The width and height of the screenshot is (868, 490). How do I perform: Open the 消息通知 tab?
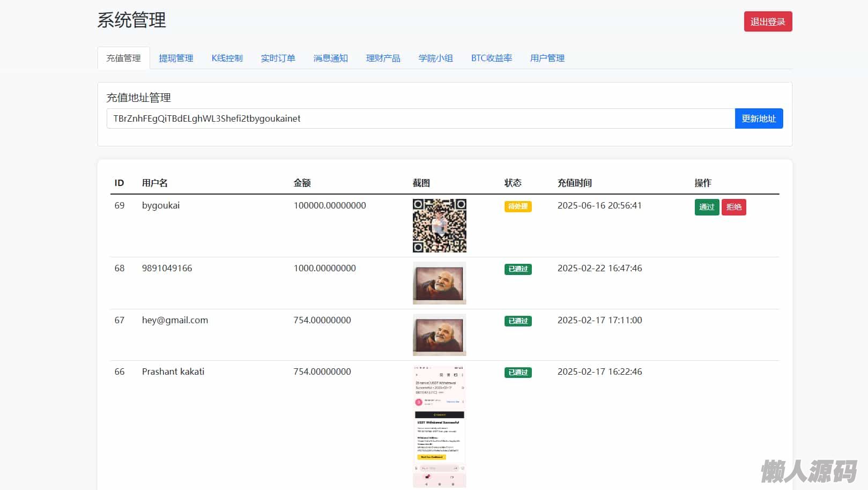pyautogui.click(x=330, y=58)
